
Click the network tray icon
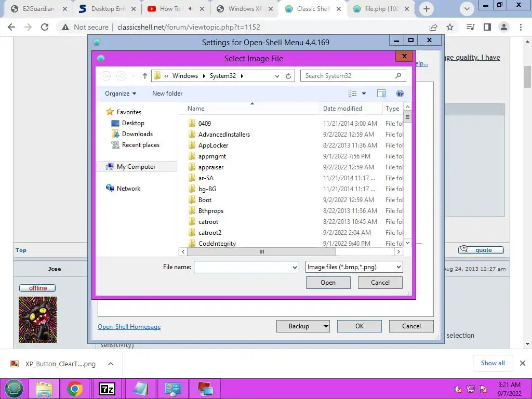point(471,389)
